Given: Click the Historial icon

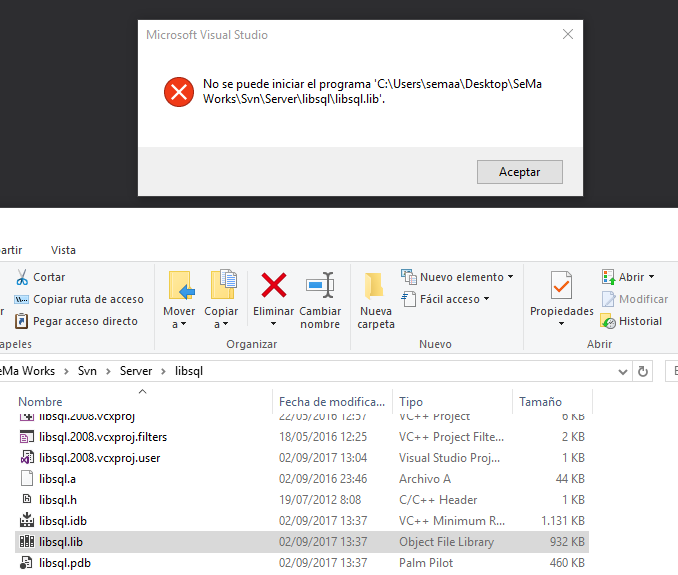Looking at the screenshot, I should click(x=608, y=321).
